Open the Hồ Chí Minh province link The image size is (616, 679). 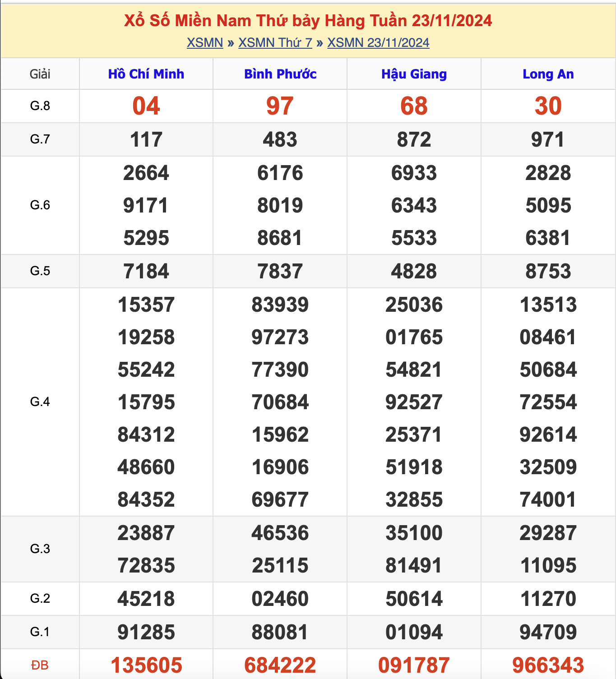146,74
